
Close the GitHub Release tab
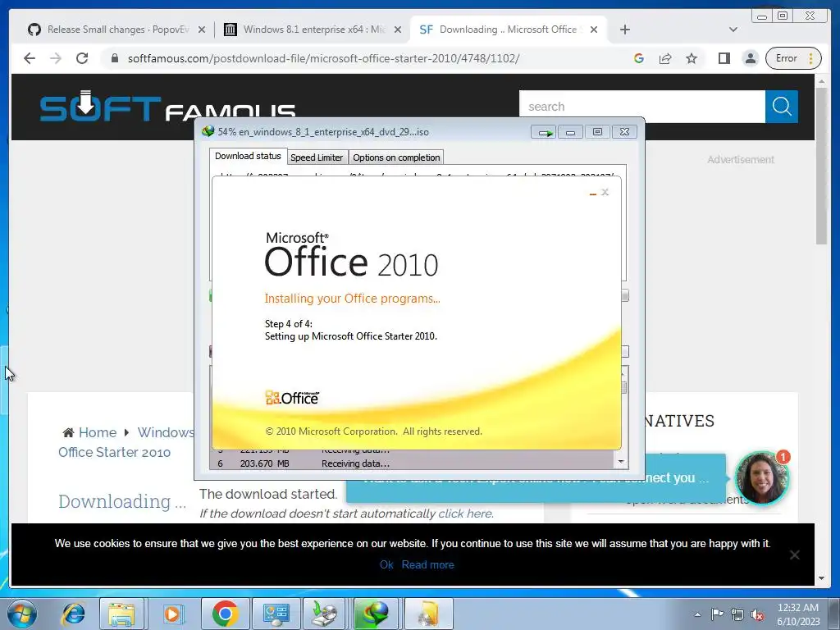pos(202,30)
